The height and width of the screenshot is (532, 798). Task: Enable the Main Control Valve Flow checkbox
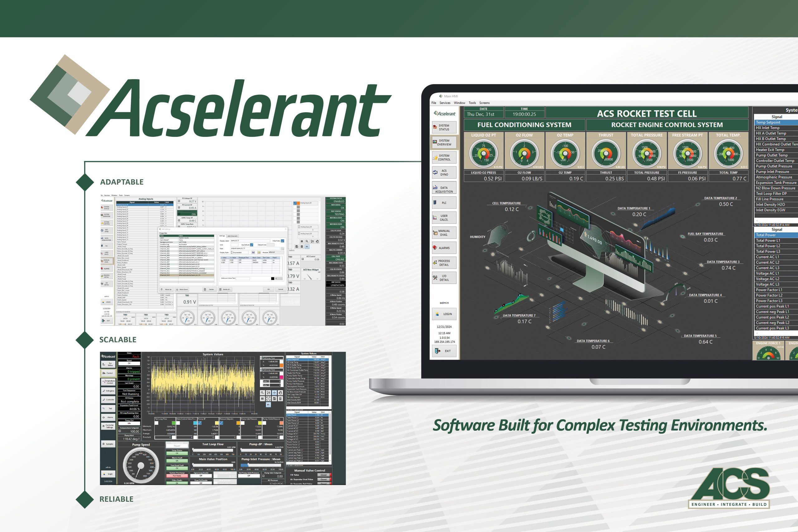pyautogui.click(x=178, y=423)
